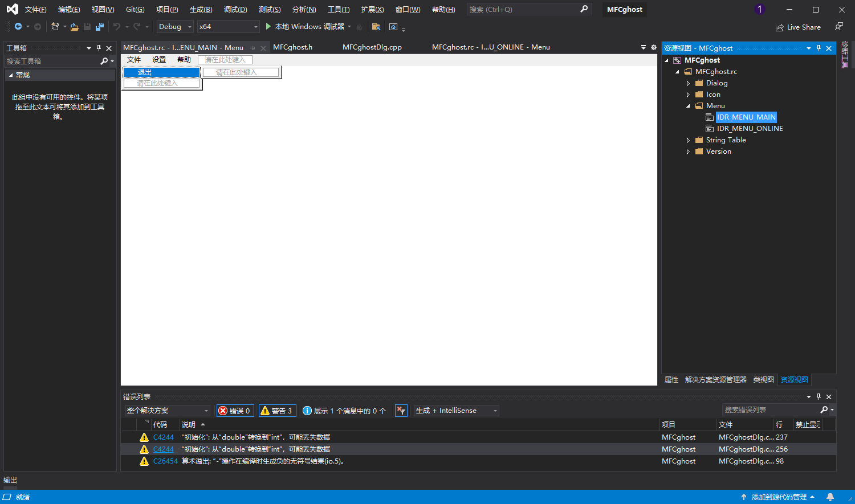Collapse the toolbox General group
Screen dimensions: 855x504
[x=11, y=75]
